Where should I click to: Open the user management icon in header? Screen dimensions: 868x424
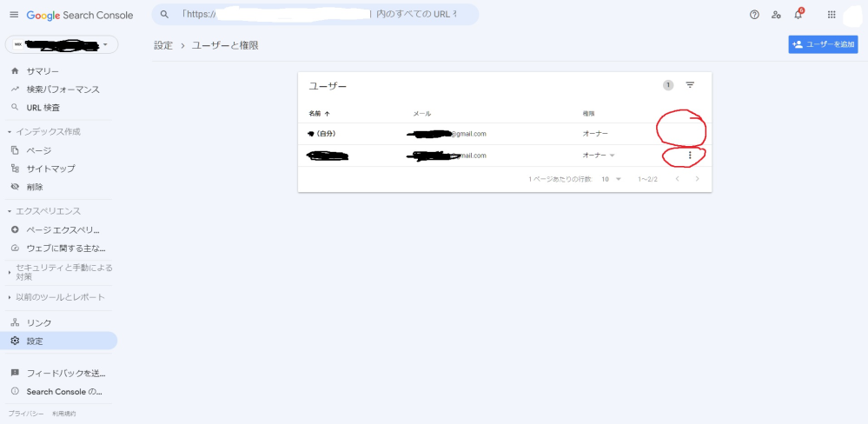click(776, 15)
